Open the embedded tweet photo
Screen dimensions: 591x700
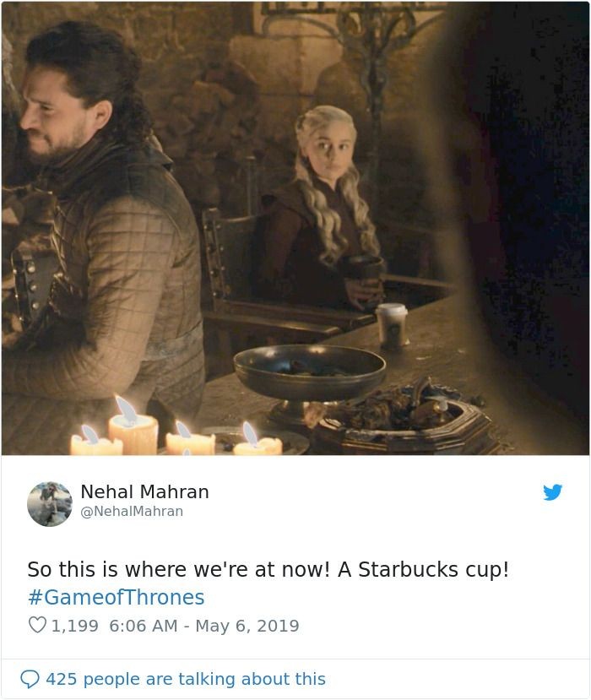click(295, 228)
